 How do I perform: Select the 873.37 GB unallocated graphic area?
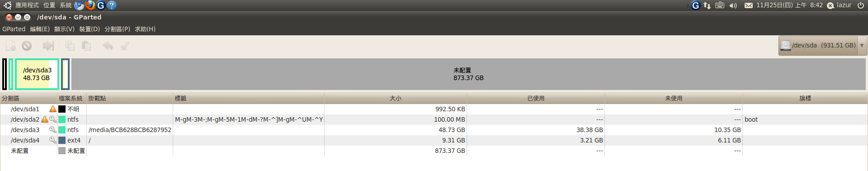[468, 74]
